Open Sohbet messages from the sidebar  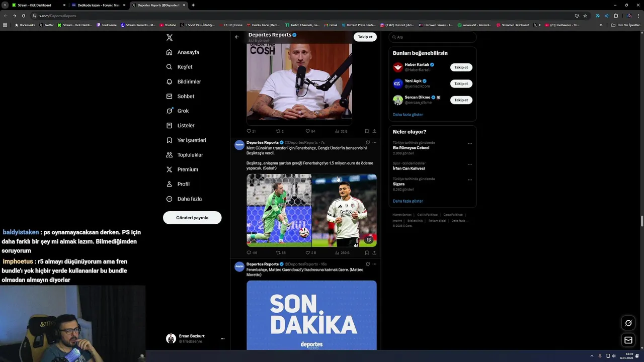pos(180,96)
